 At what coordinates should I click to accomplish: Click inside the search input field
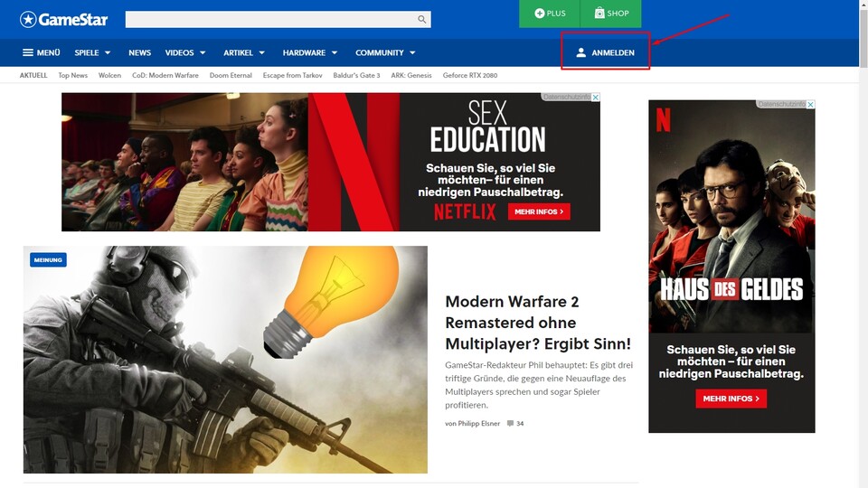pyautogui.click(x=269, y=19)
